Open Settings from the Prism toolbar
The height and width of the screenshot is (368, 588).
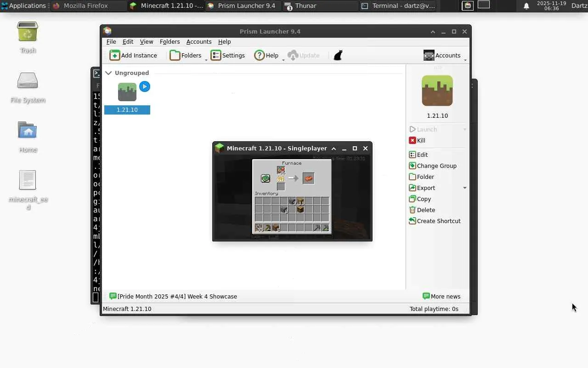click(x=228, y=55)
